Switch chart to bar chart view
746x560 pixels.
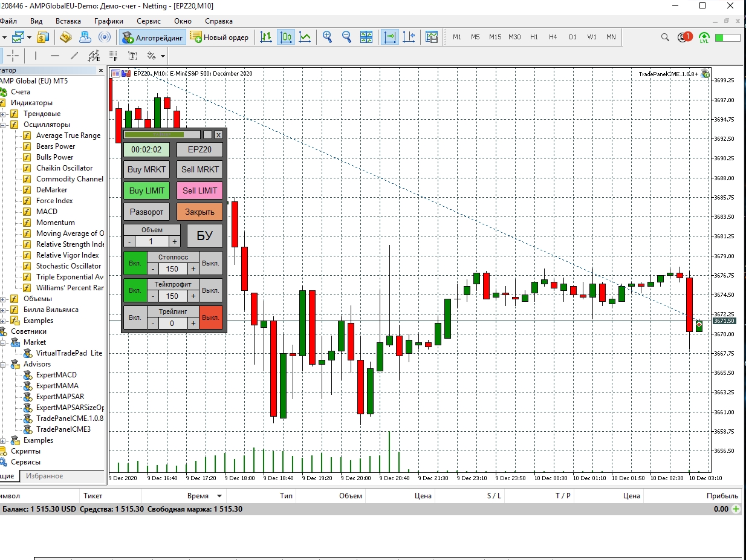pos(266,37)
